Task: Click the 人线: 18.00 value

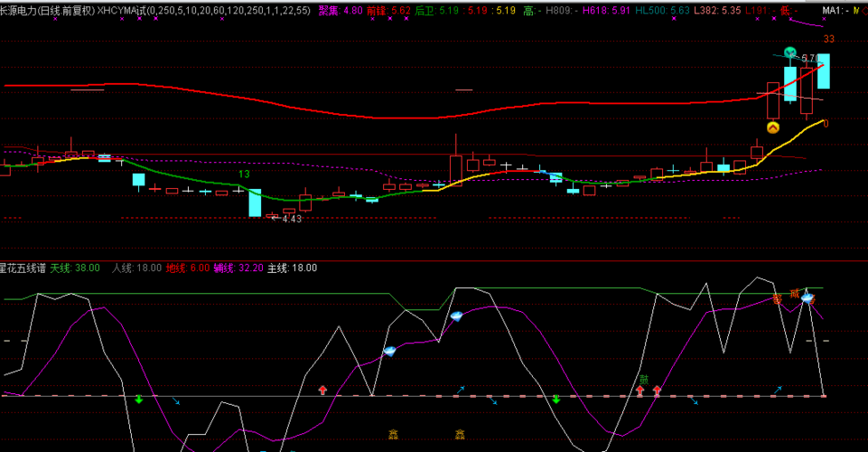Action: [136, 268]
